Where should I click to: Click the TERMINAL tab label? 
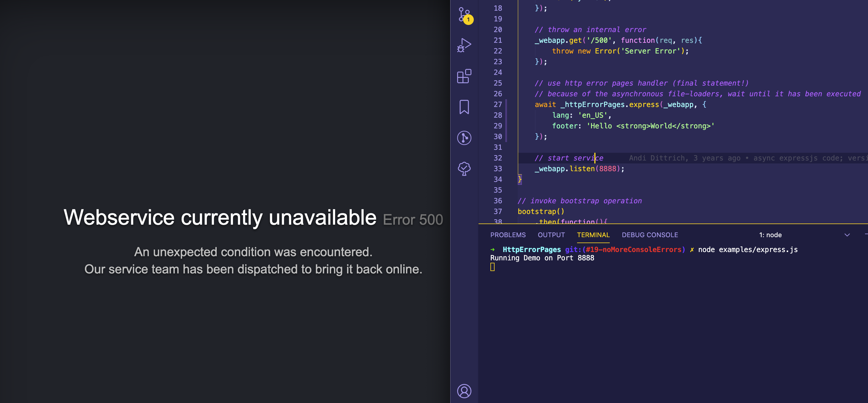click(x=593, y=235)
